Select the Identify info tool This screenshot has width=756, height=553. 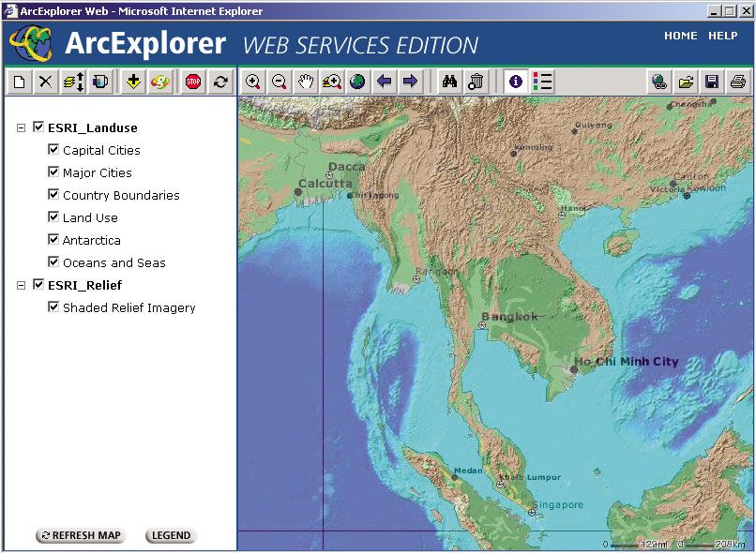516,82
